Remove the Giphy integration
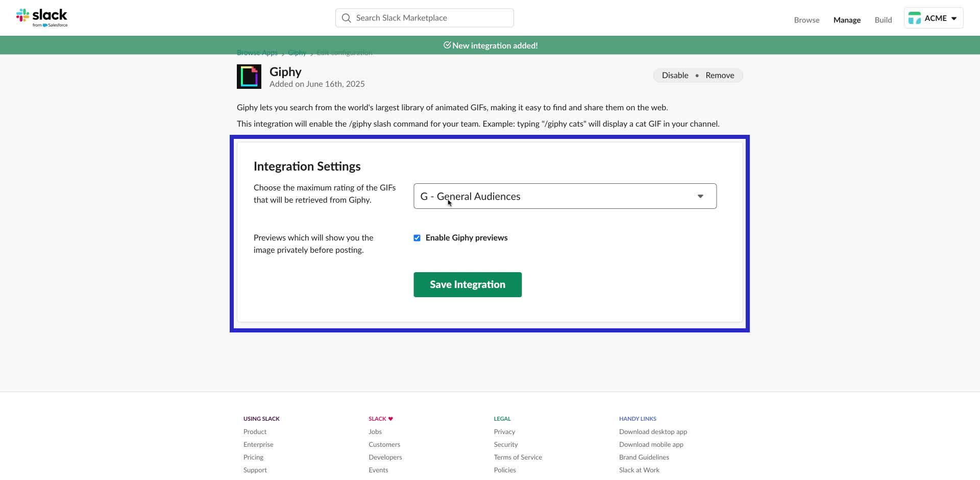This screenshot has height=480, width=980. click(719, 75)
